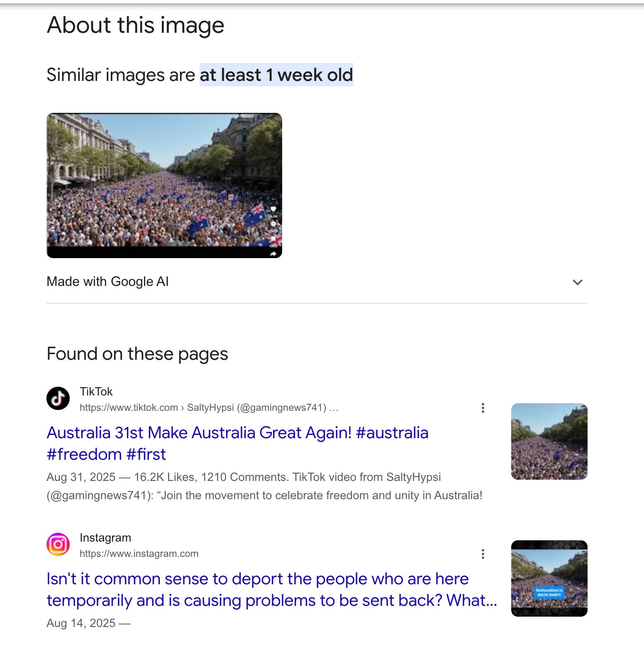Open three-dot menu for Instagram result
Image resolution: width=644 pixels, height=654 pixels.
coord(483,554)
